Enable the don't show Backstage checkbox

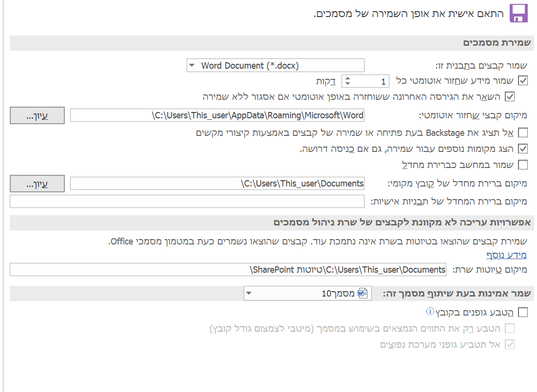522,132
